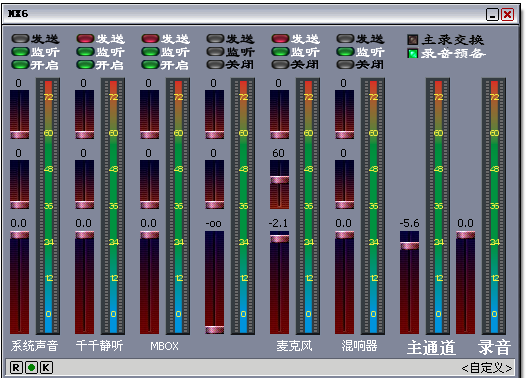Click the K icon in the bottom bar
Screen dimensions: 529x378
tap(47, 368)
